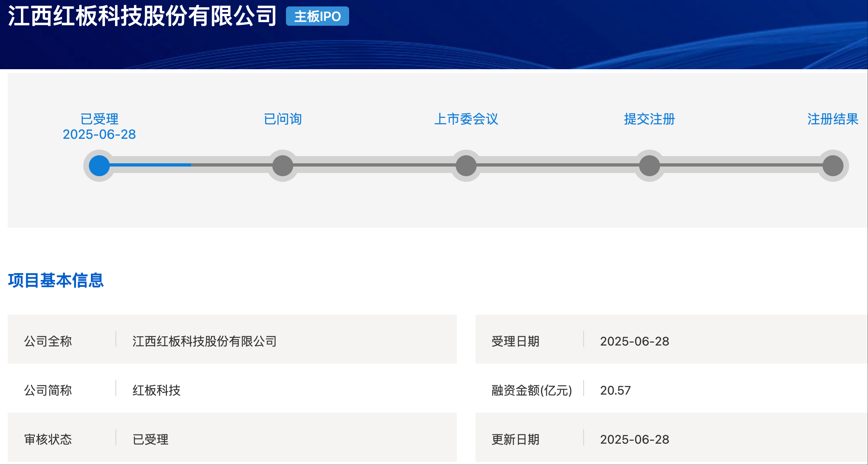This screenshot has width=868, height=465.
Task: Click the 更新日期 value 2025-06-28
Action: 634,439
